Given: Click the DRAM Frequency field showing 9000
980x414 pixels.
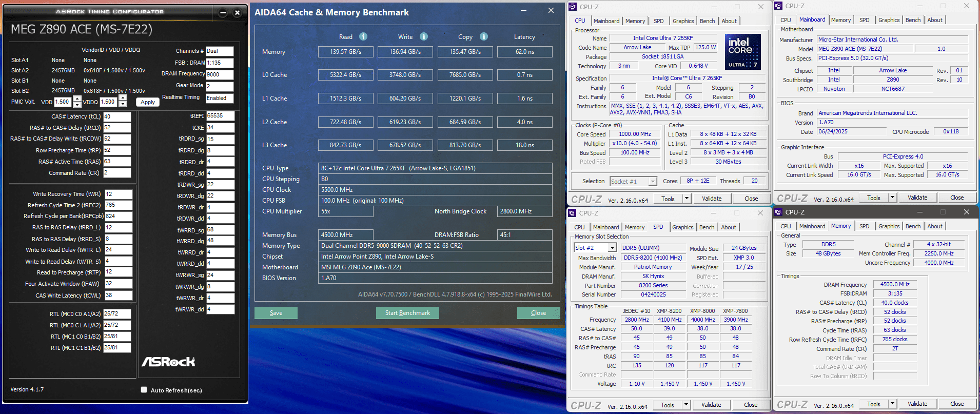Looking at the screenshot, I should [220, 74].
